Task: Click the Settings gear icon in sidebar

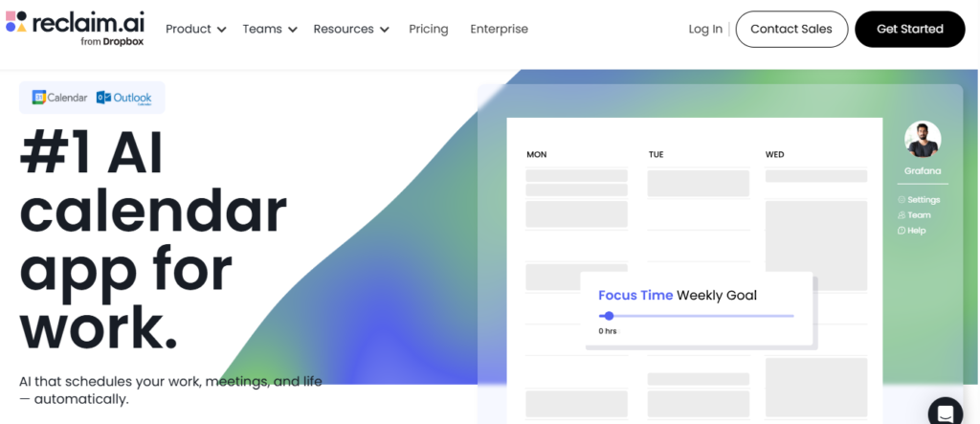Action: [x=902, y=200]
